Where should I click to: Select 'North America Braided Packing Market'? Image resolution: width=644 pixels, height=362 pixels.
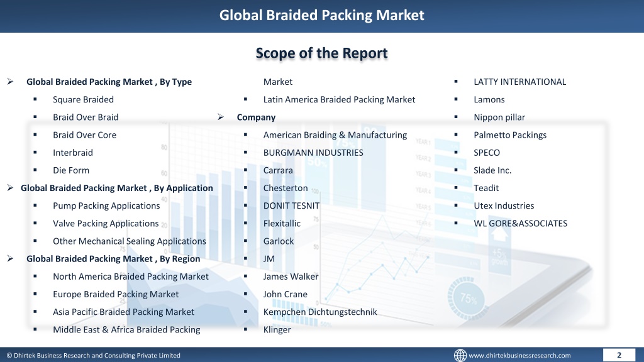point(131,277)
